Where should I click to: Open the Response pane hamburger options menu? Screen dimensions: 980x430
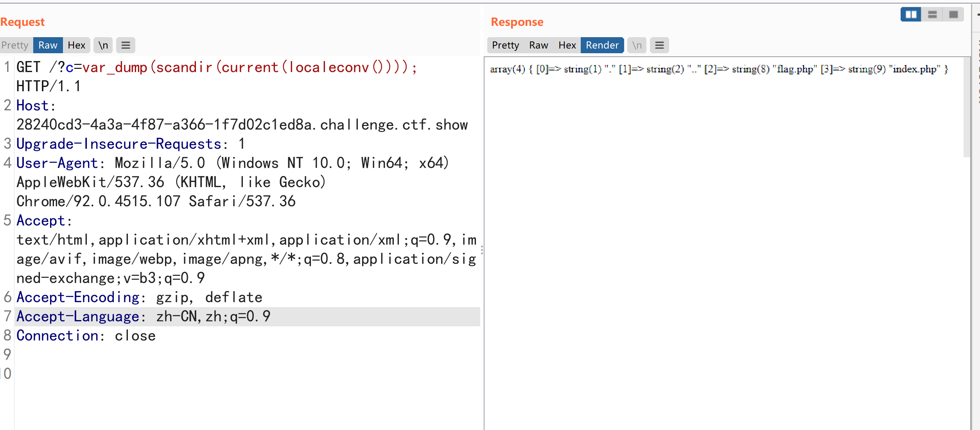click(659, 45)
